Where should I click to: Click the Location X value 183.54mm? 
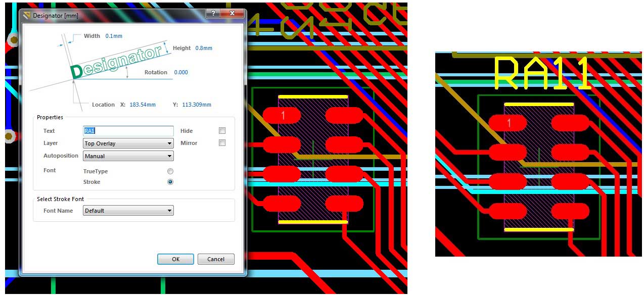point(143,105)
